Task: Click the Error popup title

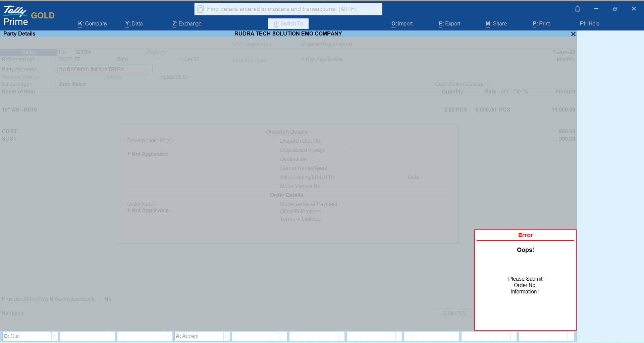Action: (x=525, y=235)
